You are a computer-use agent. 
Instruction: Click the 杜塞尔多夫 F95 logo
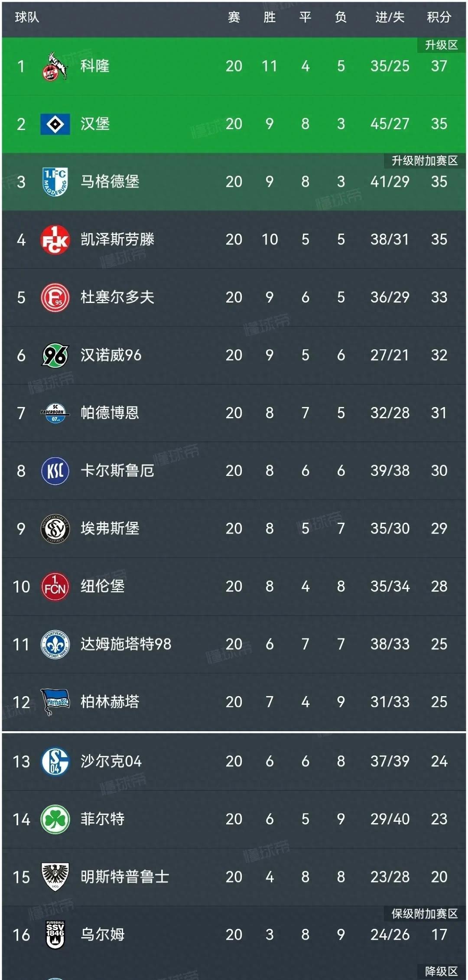[x=55, y=298]
